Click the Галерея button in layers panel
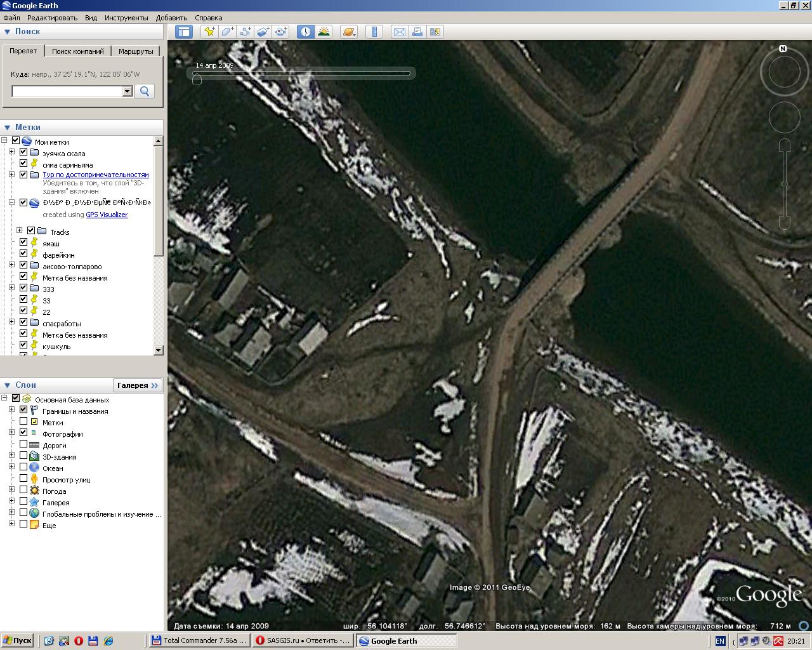812x650 pixels. 138,385
